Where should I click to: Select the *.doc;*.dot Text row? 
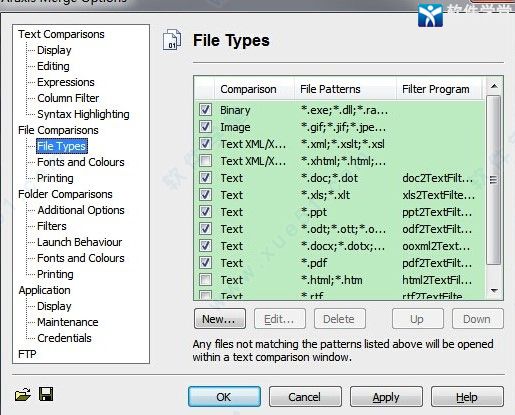[x=339, y=178]
